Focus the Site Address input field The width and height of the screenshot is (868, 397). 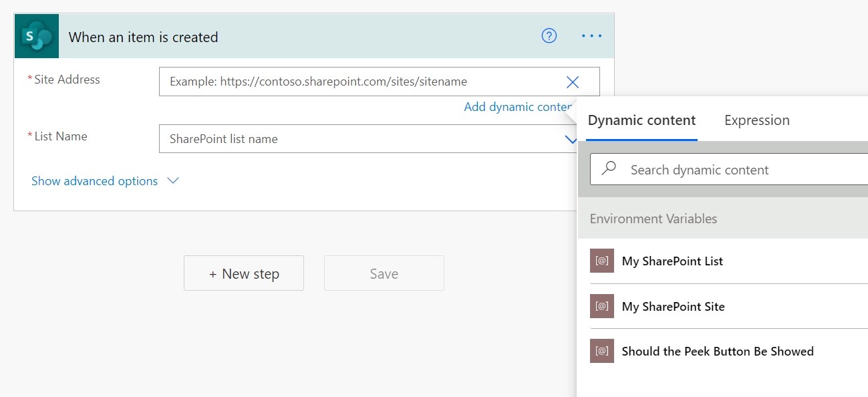(380, 82)
